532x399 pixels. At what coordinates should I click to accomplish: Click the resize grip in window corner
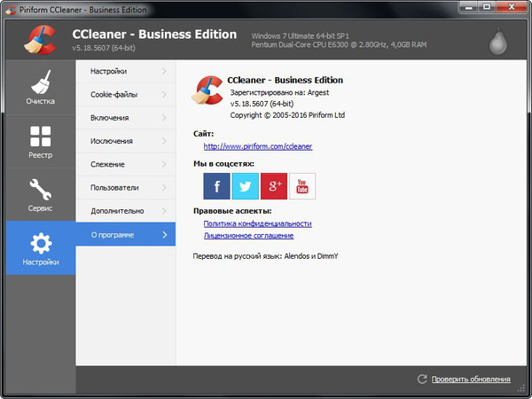pyautogui.click(x=521, y=388)
